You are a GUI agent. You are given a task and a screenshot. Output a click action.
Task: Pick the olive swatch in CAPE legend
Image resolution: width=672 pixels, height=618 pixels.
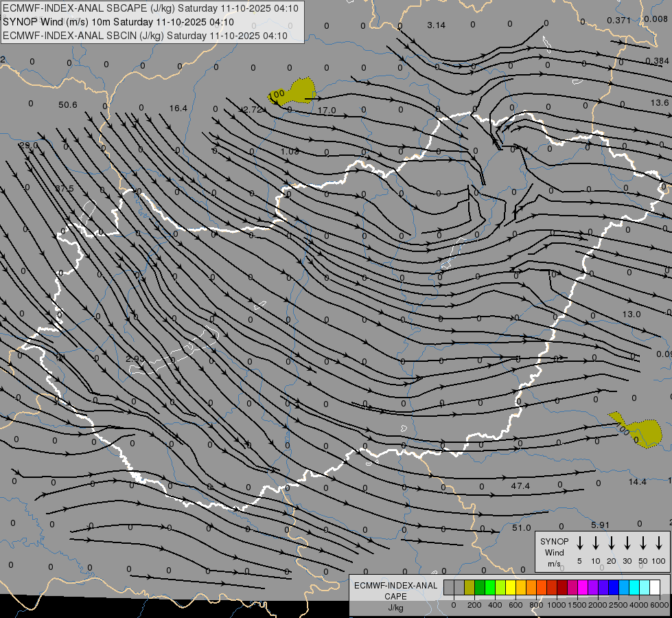coord(470,587)
